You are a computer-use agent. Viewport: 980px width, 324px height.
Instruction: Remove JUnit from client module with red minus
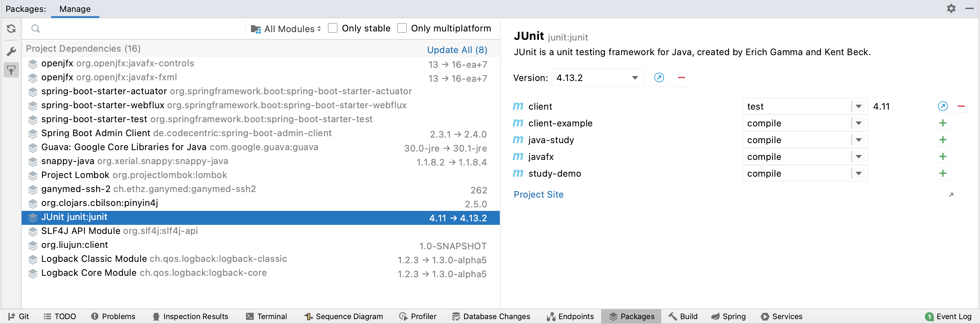point(961,106)
